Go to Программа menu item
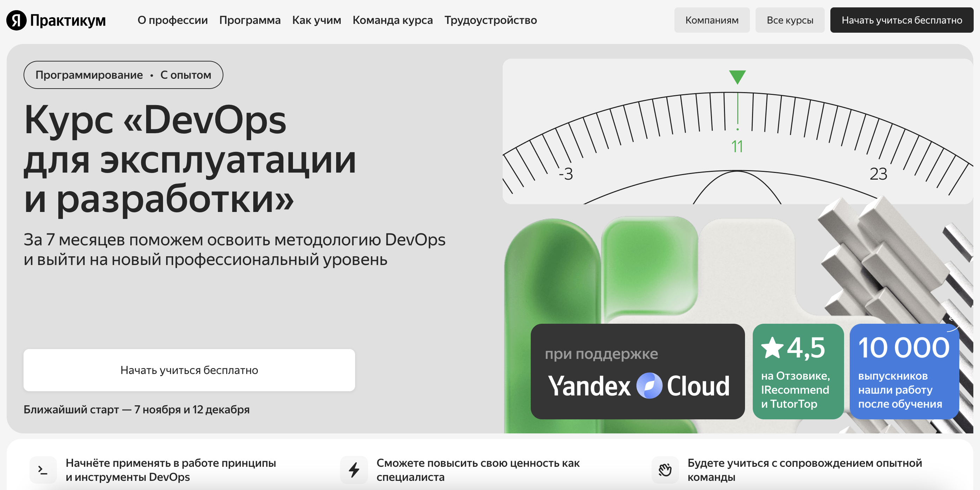The height and width of the screenshot is (490, 980). coord(250,20)
